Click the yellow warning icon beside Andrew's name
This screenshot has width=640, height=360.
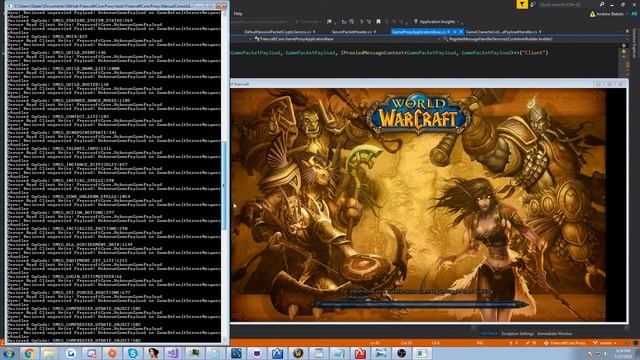click(x=592, y=14)
